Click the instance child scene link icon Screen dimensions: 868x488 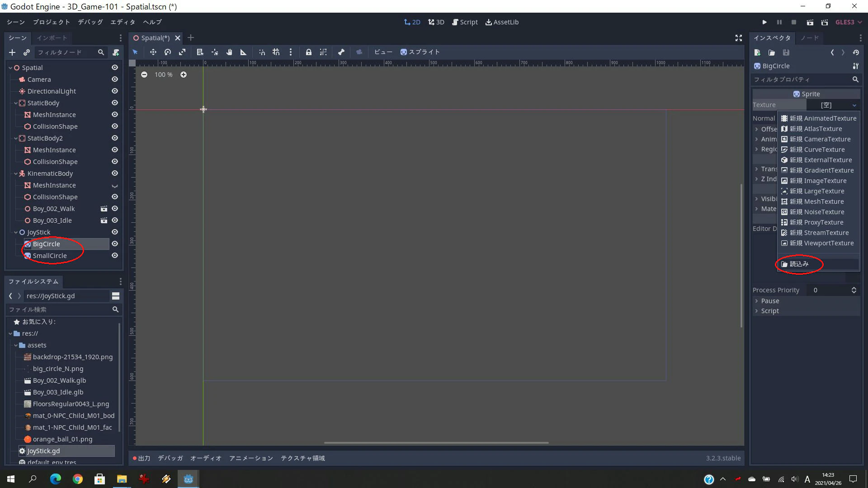pos(27,52)
